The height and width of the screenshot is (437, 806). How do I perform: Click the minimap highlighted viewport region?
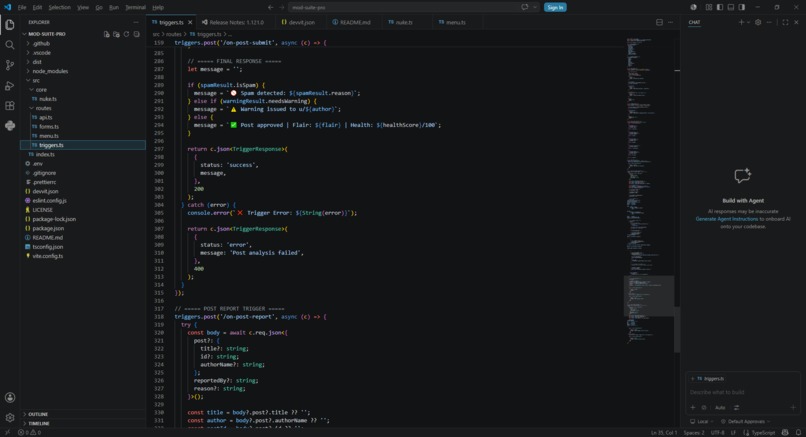click(649, 296)
